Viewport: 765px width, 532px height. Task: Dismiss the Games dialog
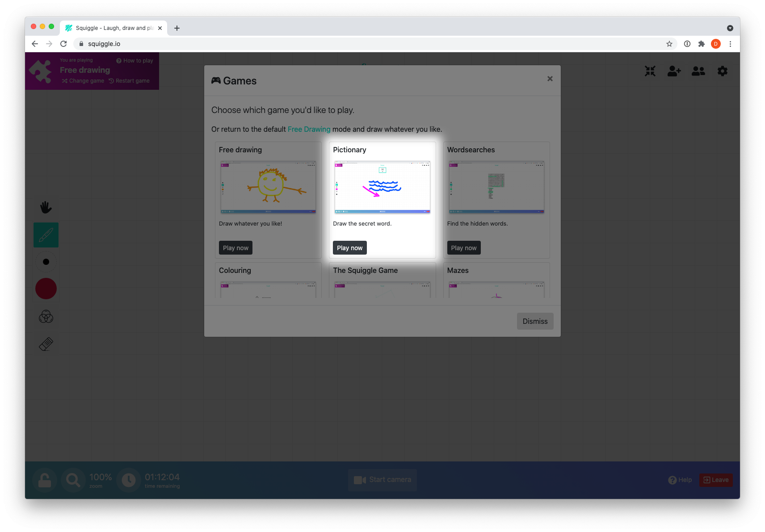click(535, 321)
